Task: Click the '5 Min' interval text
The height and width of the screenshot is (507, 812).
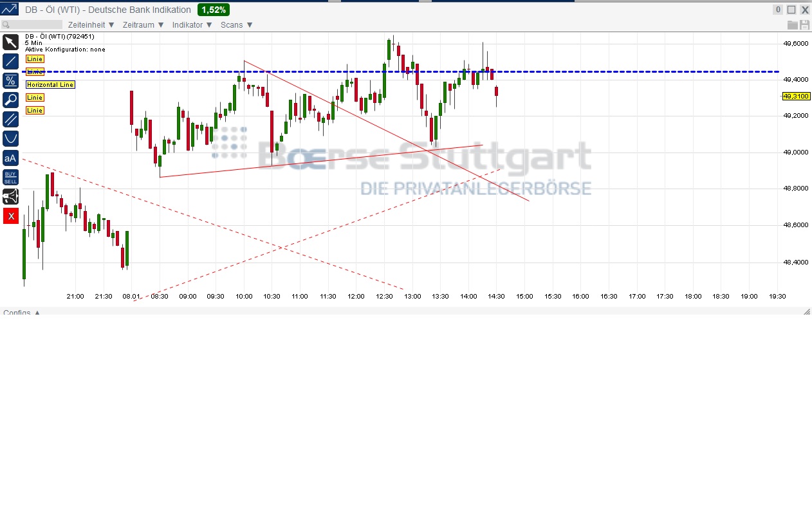Action: click(33, 43)
